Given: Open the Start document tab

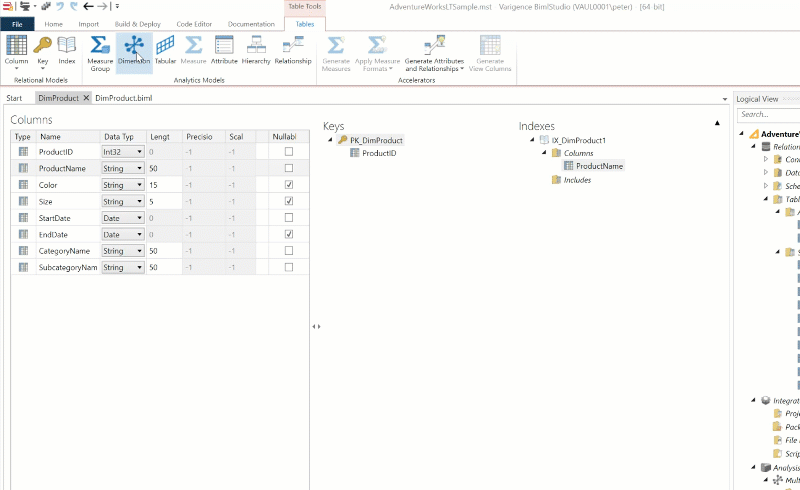Looking at the screenshot, I should 14,98.
